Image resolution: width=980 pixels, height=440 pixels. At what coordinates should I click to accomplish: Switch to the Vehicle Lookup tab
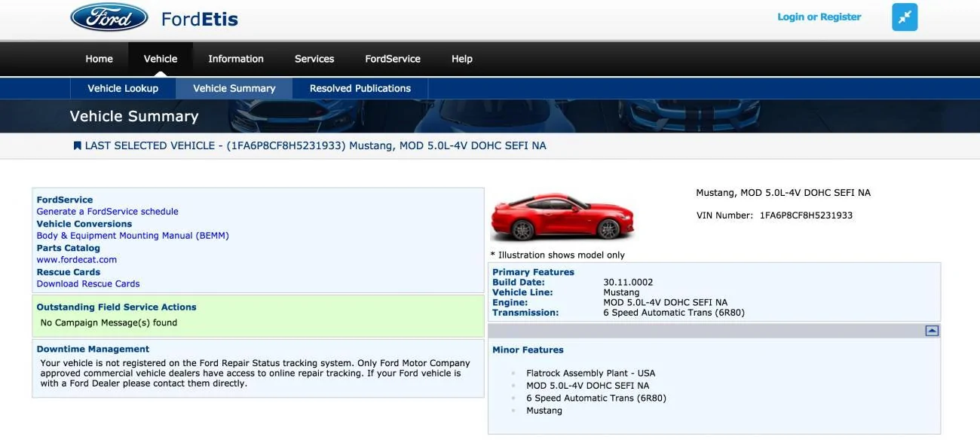(123, 88)
